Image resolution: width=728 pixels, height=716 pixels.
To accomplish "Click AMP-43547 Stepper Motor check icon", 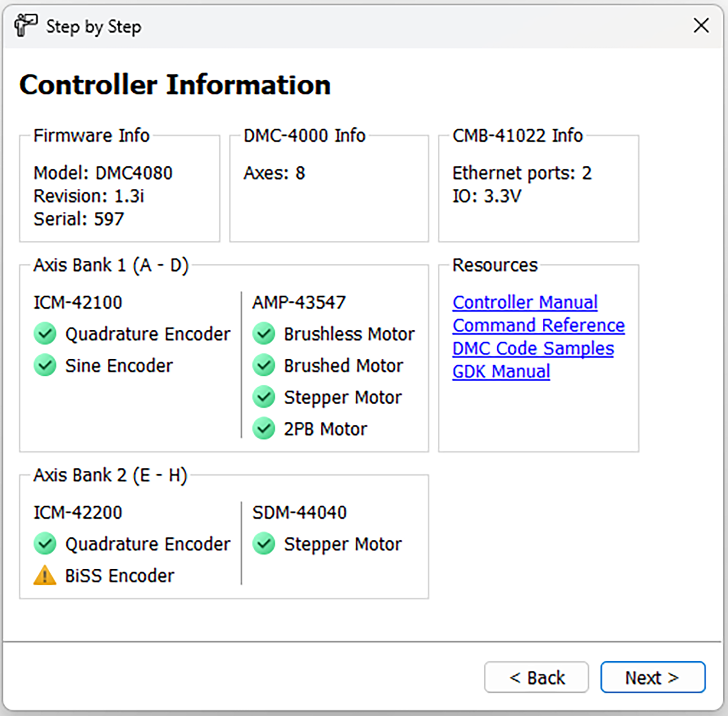I will [x=264, y=397].
